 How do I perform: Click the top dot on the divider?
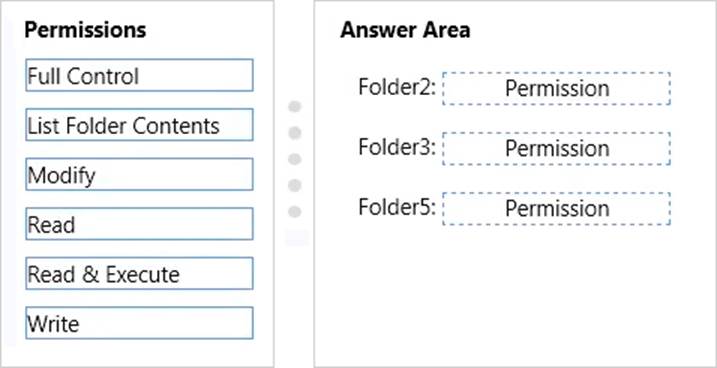(295, 107)
